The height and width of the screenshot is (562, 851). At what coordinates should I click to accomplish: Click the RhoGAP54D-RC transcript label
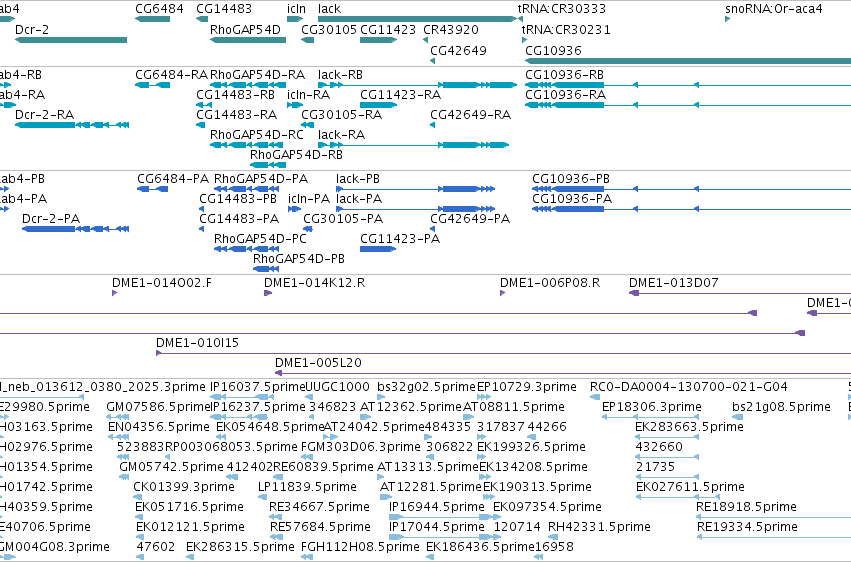pos(257,135)
